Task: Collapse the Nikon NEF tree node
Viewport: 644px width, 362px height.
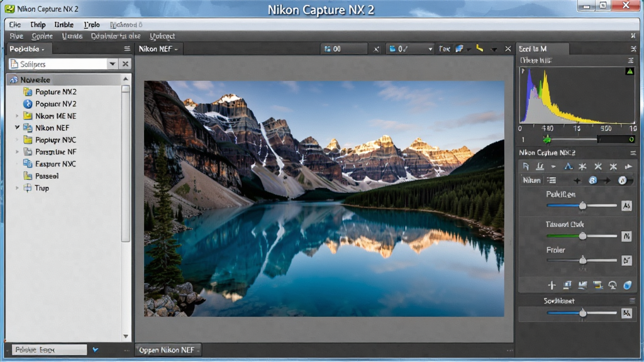Action: [17, 128]
